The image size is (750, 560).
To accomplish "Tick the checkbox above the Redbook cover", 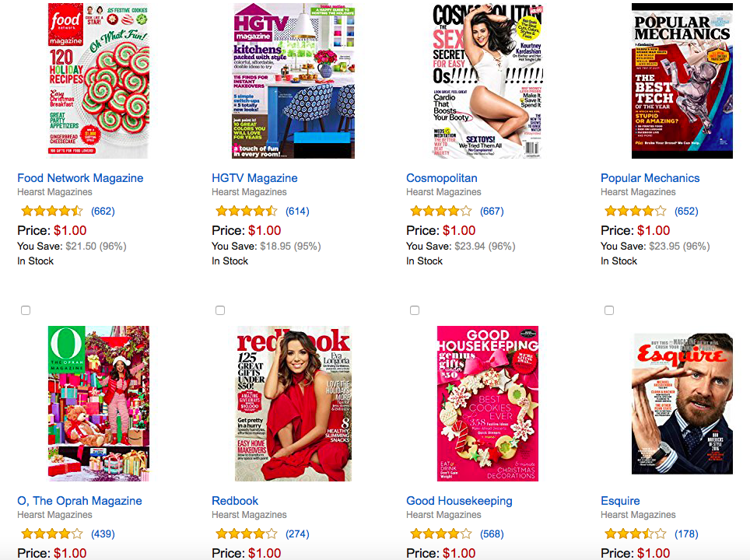I will [220, 310].
